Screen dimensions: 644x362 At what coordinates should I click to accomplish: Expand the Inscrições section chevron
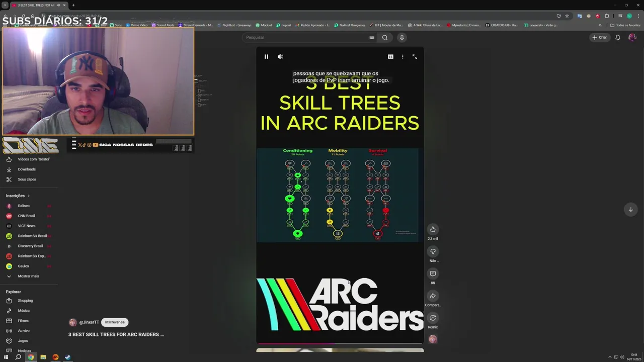tap(29, 196)
